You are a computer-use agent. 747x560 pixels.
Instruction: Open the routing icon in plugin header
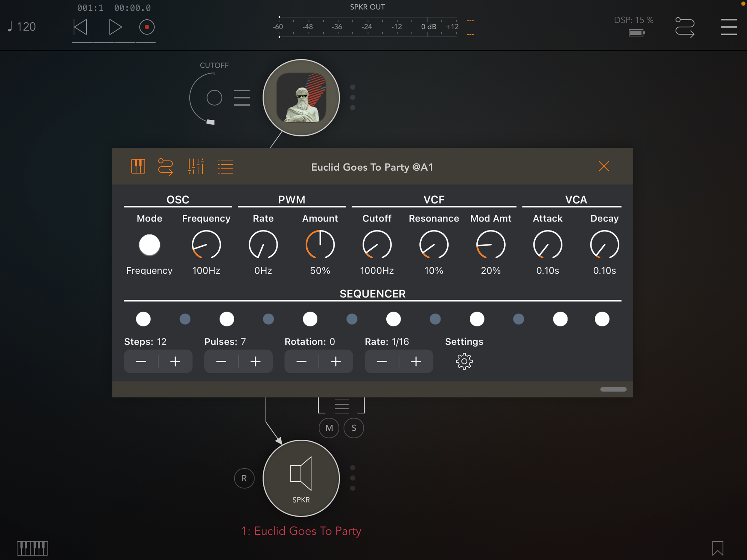165,167
